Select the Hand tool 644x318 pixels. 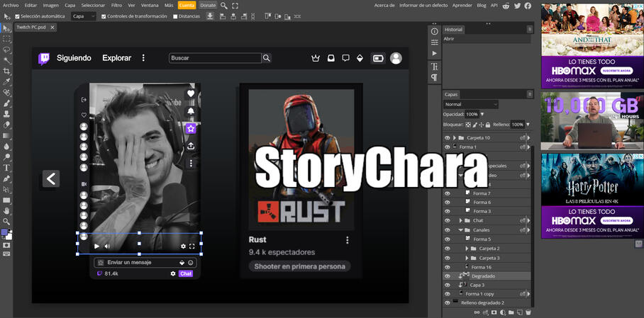point(7,210)
